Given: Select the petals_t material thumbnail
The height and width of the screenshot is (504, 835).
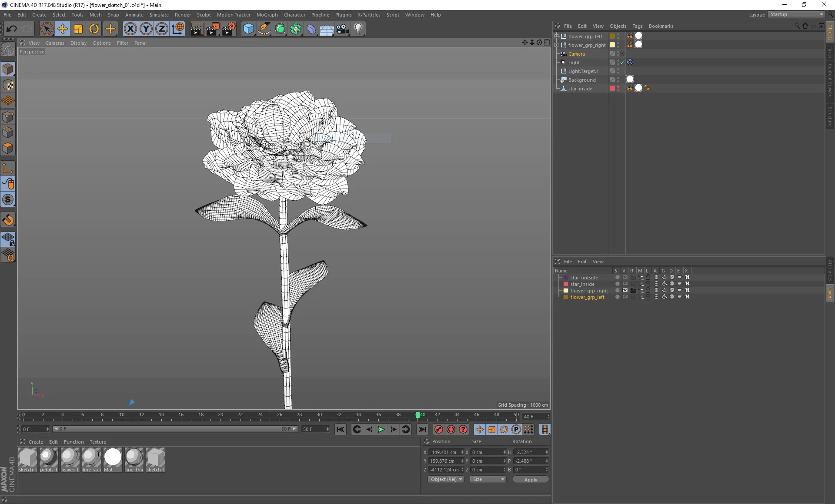Looking at the screenshot, I should [49, 458].
